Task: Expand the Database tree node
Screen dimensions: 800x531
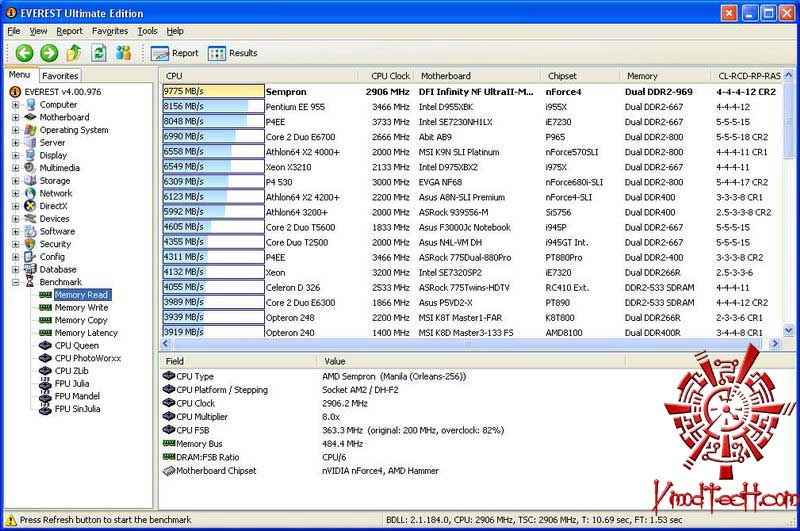Action: [16, 269]
